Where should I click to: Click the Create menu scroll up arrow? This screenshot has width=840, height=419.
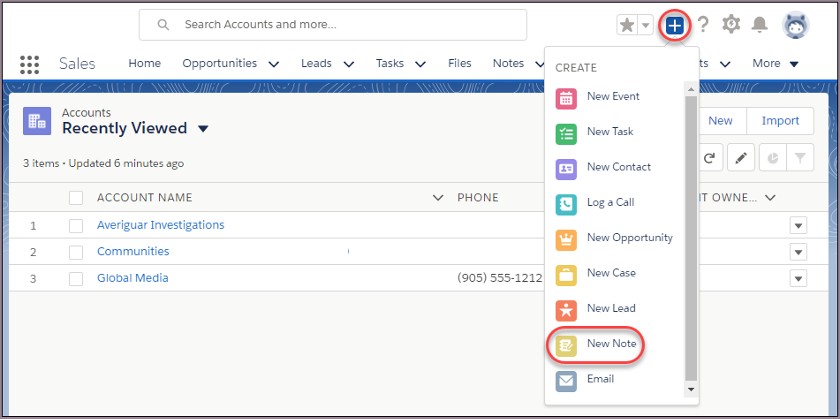691,89
